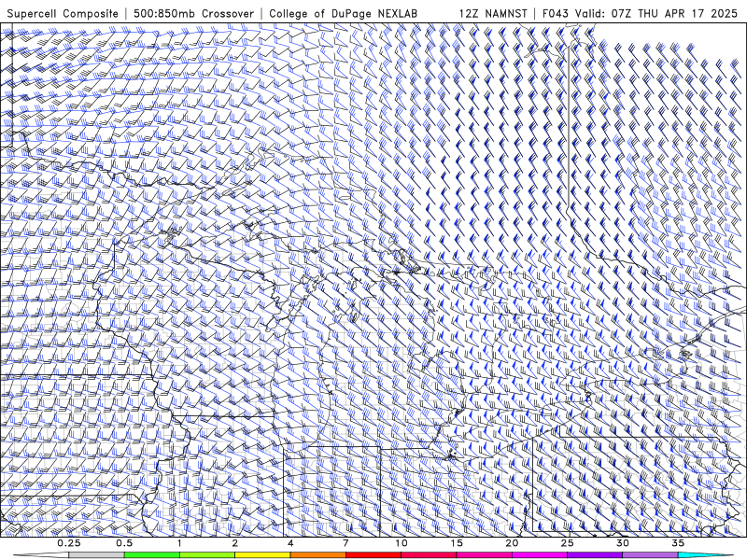Screen dimensions: 747x560
Task: Click the bright green 0.5–1 legend segment
Action: pos(151,555)
